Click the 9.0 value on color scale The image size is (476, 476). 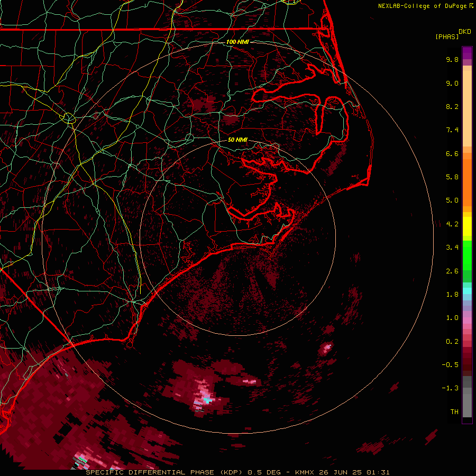coord(452,83)
